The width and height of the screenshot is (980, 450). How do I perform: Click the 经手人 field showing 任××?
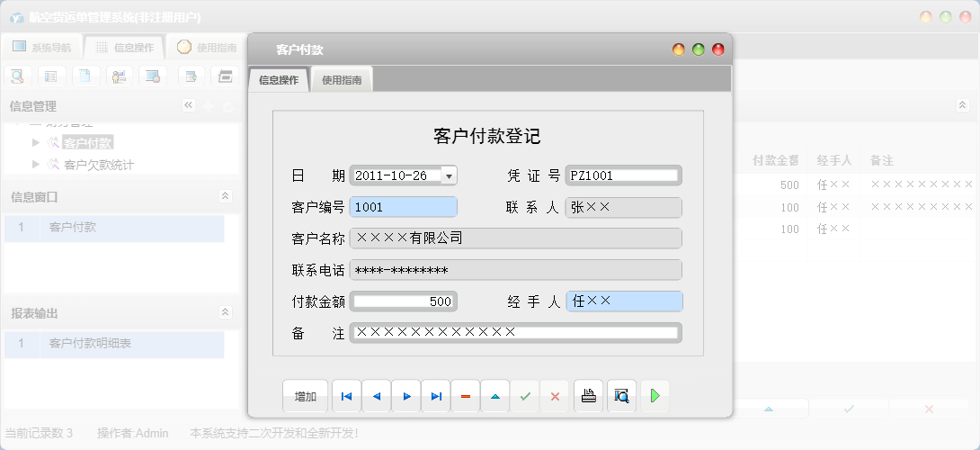click(x=624, y=301)
